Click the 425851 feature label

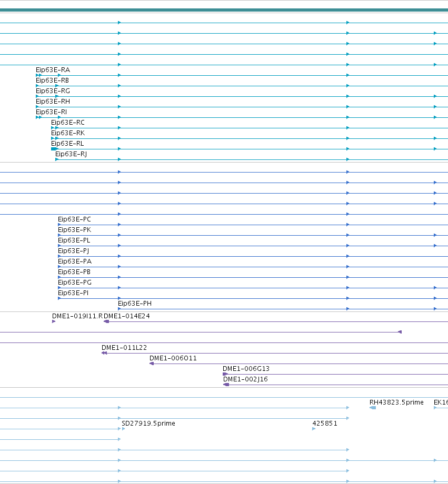point(325,423)
